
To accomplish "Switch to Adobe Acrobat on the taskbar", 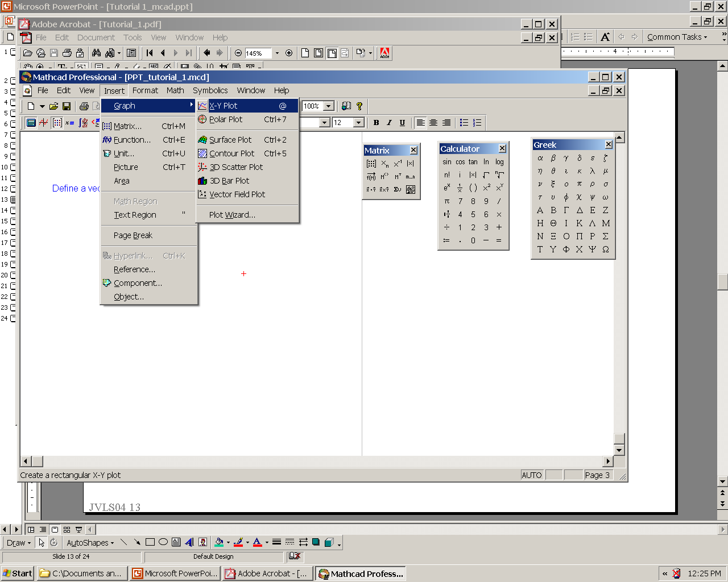I will pyautogui.click(x=268, y=573).
